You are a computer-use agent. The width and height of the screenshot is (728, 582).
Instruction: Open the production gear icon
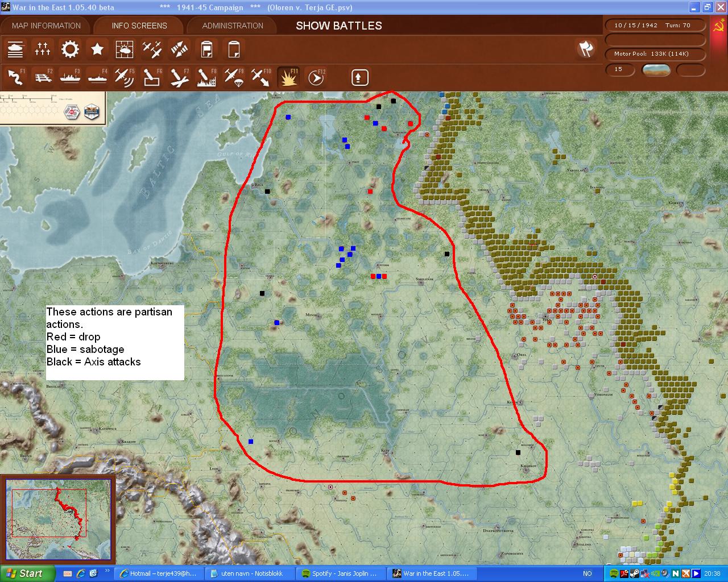70,49
